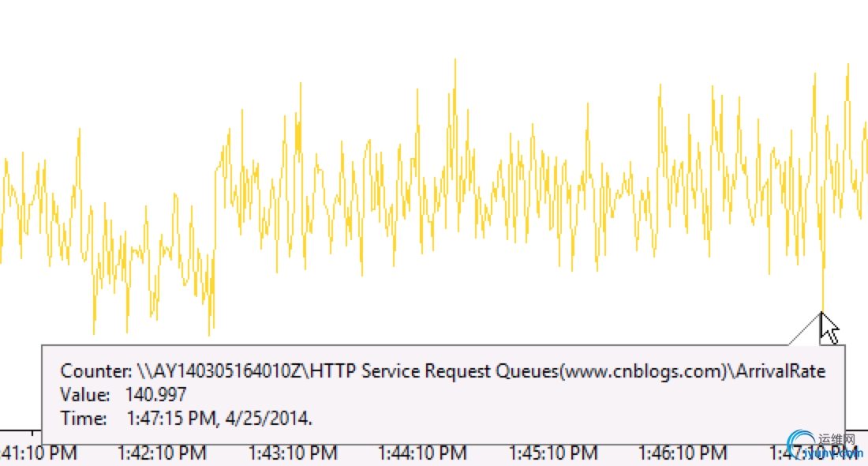
Task: Click the 1:46:10 PM time axis label
Action: [x=683, y=453]
